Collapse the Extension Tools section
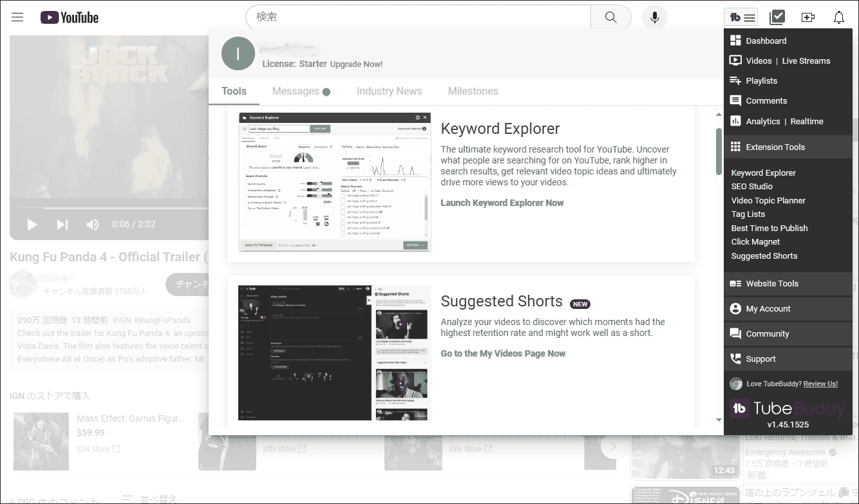This screenshot has height=504, width=859. point(788,147)
